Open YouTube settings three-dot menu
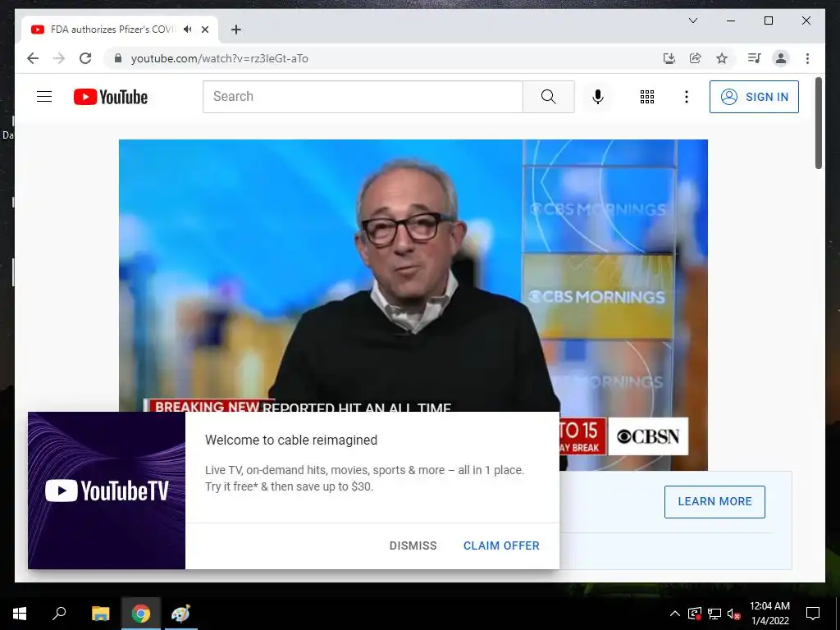The height and width of the screenshot is (630, 840). tap(687, 97)
